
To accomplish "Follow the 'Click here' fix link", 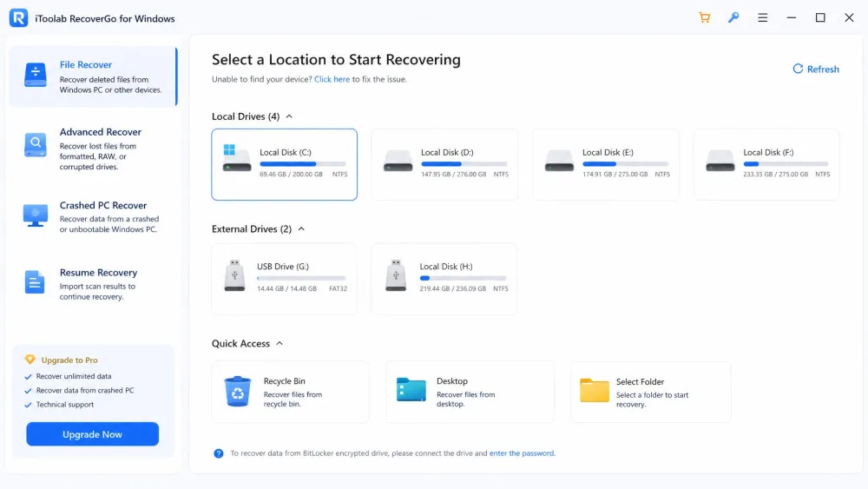I will click(332, 79).
